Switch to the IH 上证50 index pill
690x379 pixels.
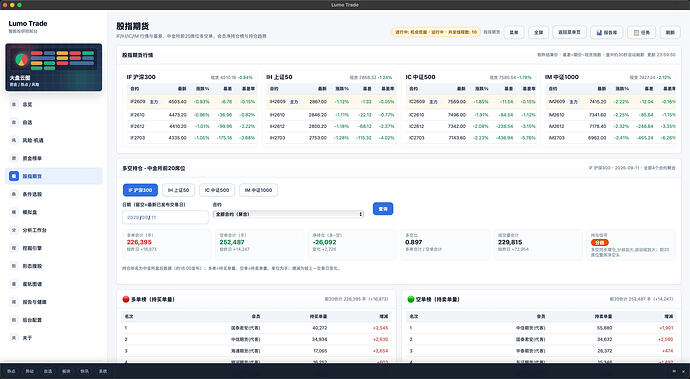click(x=178, y=190)
